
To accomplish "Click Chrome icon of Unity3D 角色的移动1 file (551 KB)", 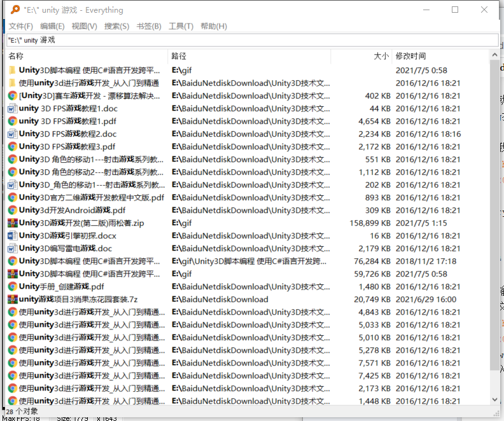I will tap(12, 159).
